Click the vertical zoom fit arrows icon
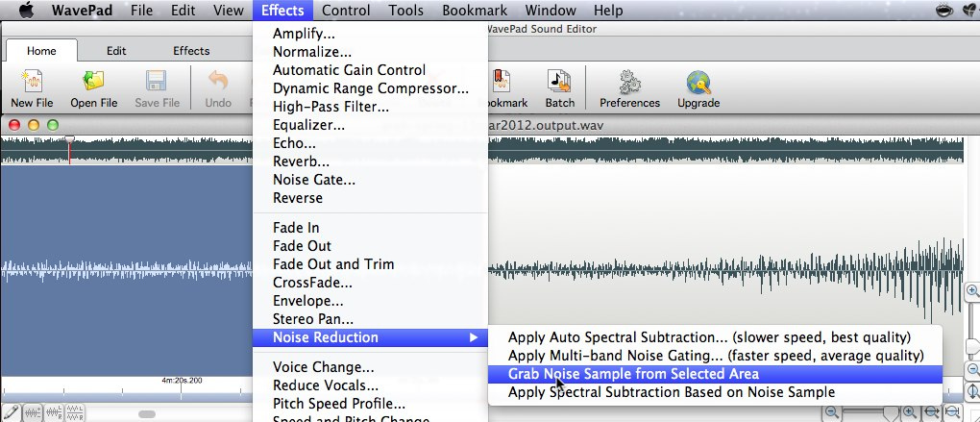Screen dimensions: 980x422 (x=973, y=392)
